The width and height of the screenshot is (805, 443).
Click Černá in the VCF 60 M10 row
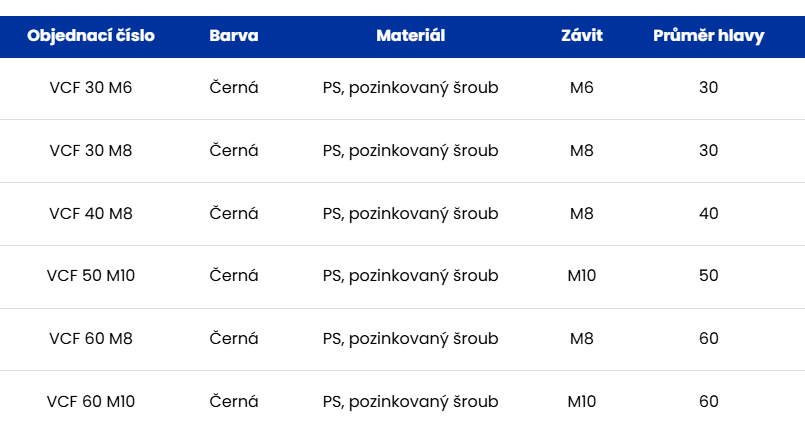tap(234, 402)
